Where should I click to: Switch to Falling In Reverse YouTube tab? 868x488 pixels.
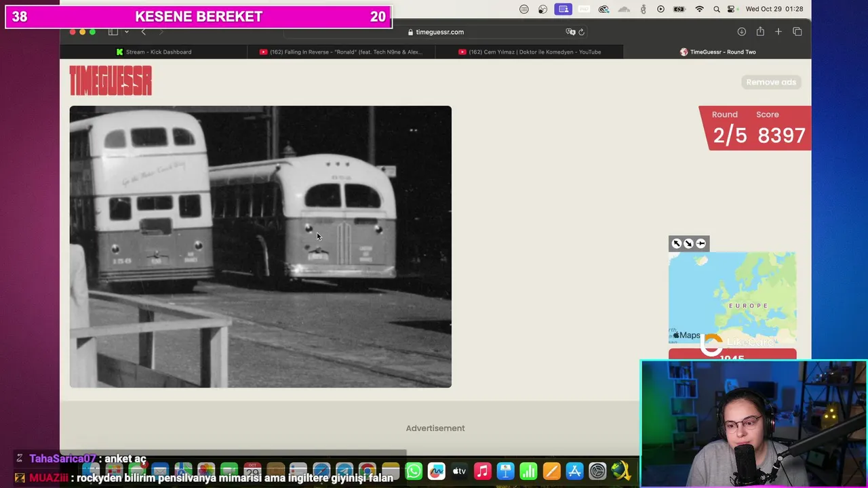click(341, 52)
